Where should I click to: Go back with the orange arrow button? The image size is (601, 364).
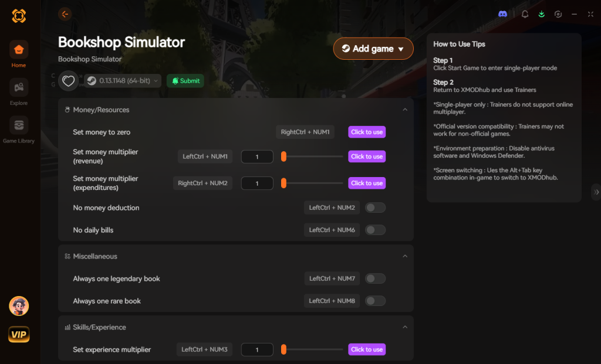coord(65,14)
